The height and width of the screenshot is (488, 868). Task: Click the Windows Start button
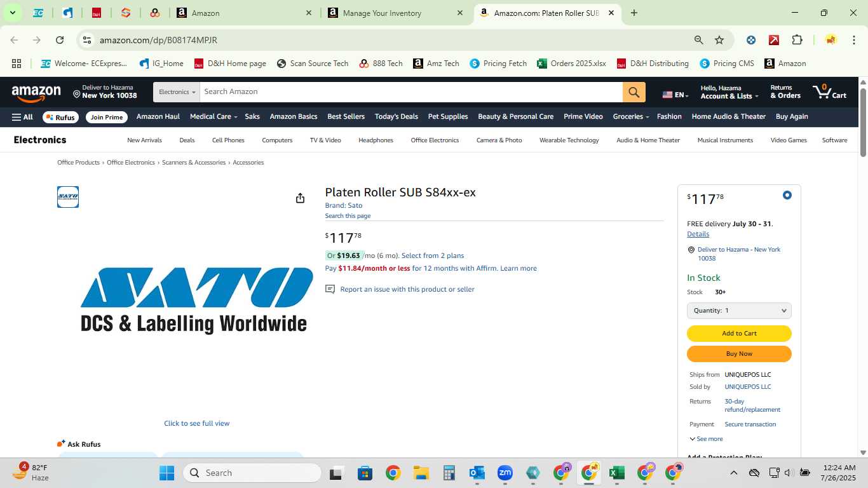tap(166, 473)
